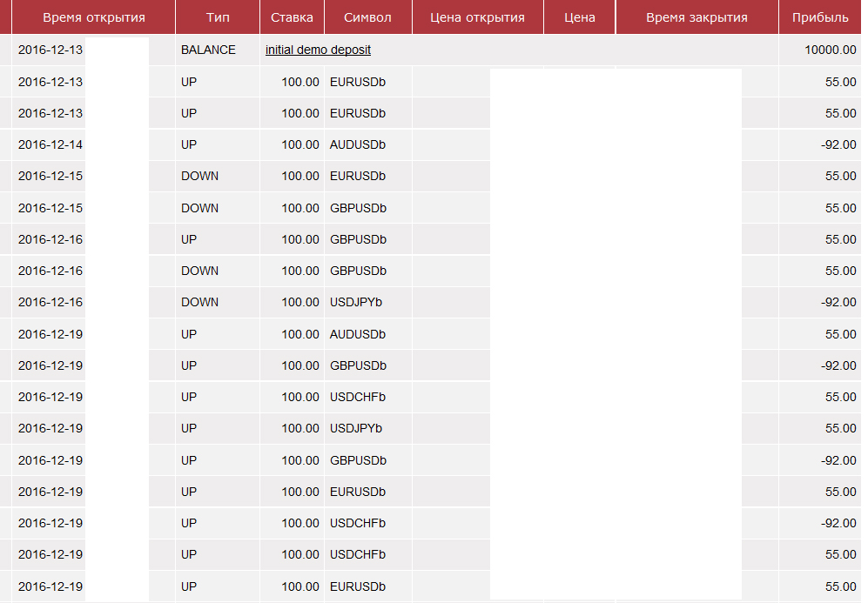Click the 'Ставка' column header

point(292,17)
